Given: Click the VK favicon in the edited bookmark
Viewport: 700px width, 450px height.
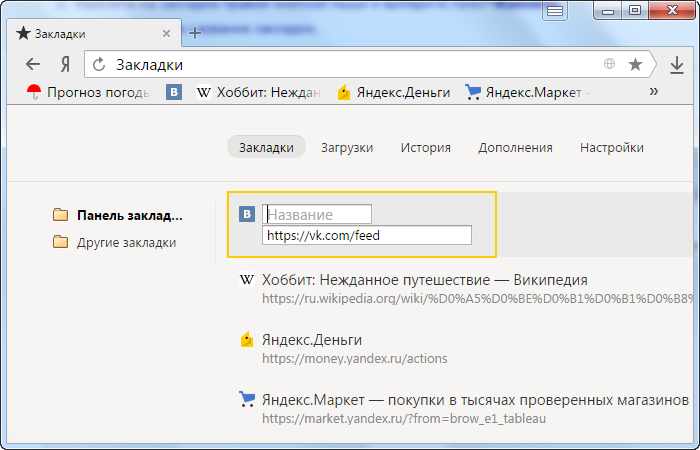Looking at the screenshot, I should (247, 214).
